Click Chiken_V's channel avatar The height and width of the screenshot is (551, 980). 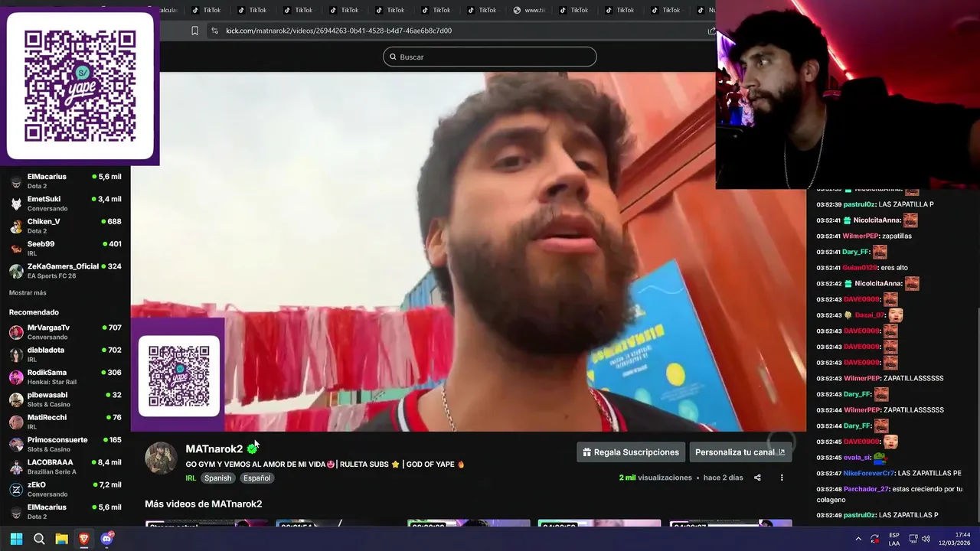point(16,226)
